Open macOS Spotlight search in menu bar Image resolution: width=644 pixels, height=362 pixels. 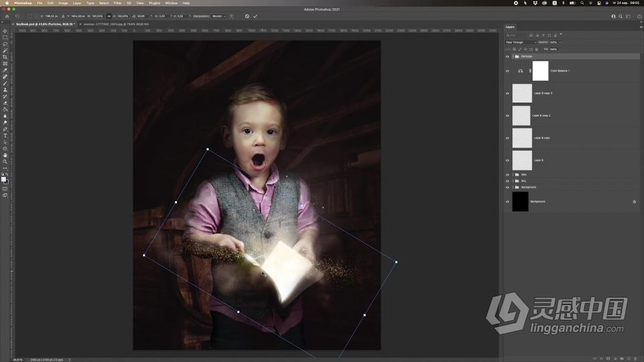582,3
